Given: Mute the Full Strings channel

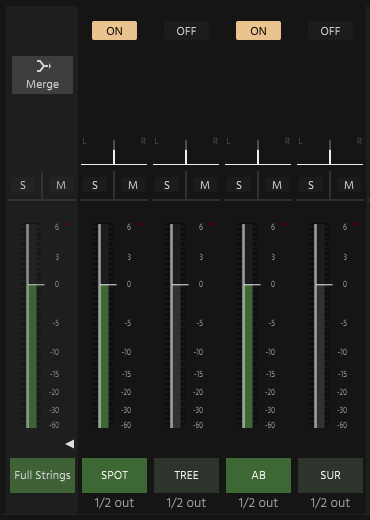Looking at the screenshot, I should tap(61, 185).
